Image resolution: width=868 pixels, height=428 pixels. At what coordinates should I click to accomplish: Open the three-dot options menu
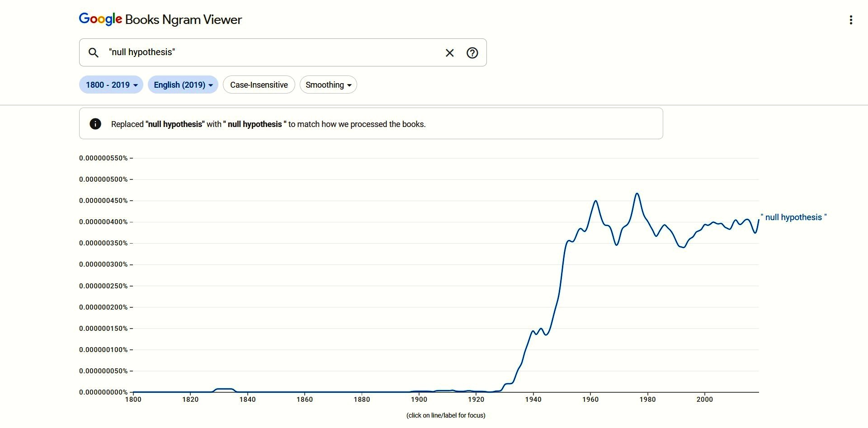click(851, 20)
